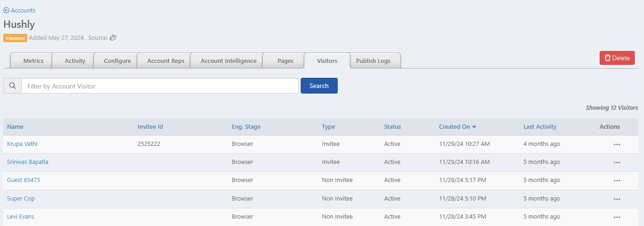The height and width of the screenshot is (226, 644).
Task: Click the invitee ID 2525222
Action: tap(149, 144)
